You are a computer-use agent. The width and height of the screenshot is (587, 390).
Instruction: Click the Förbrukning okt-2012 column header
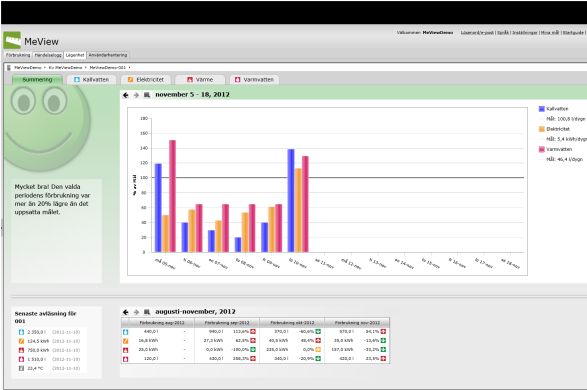(292, 323)
